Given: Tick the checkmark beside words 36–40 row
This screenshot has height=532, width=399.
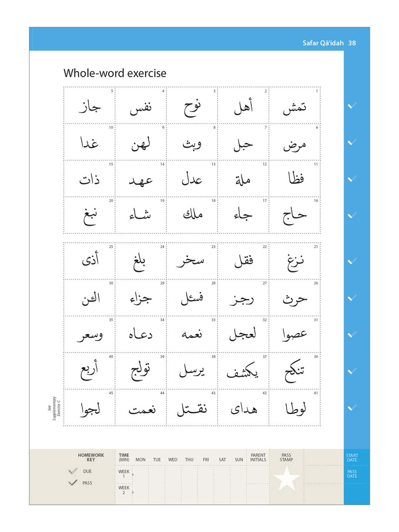Looking at the screenshot, I should (x=352, y=371).
